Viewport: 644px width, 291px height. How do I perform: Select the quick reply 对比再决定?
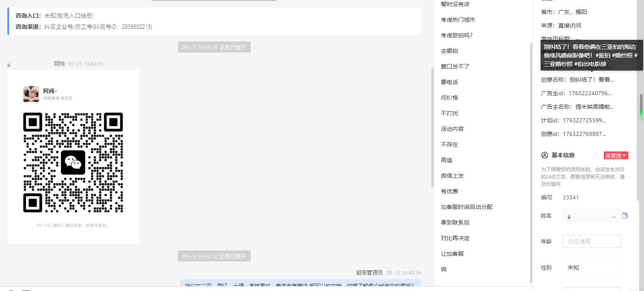pyautogui.click(x=455, y=238)
